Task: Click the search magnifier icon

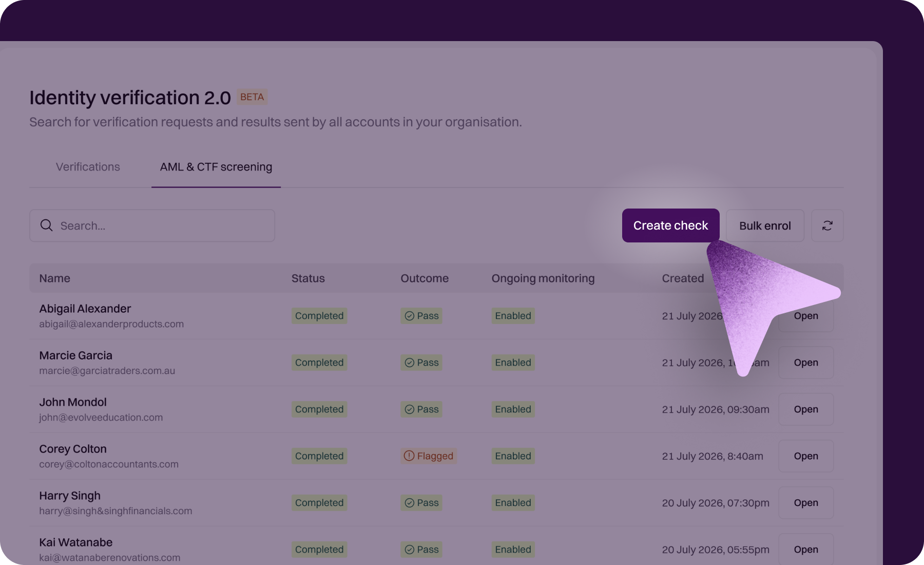Action: click(46, 225)
